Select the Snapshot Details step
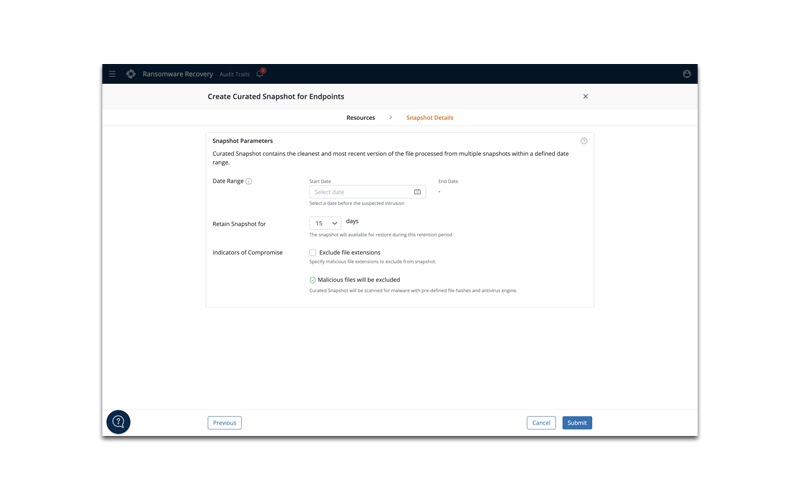The width and height of the screenshot is (800, 500). click(429, 118)
